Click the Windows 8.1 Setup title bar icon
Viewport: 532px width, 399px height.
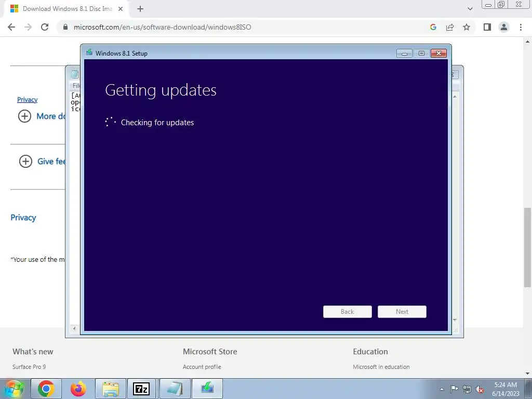pyautogui.click(x=89, y=52)
